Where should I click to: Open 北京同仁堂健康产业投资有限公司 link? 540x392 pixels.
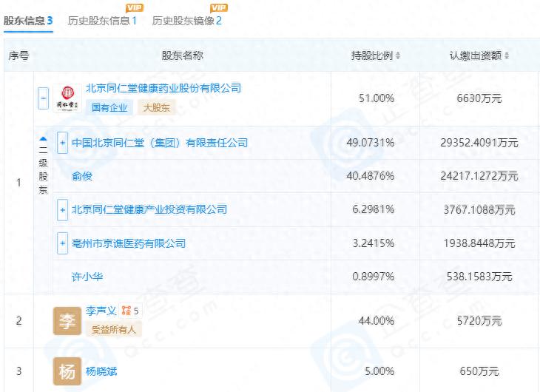[149, 209]
